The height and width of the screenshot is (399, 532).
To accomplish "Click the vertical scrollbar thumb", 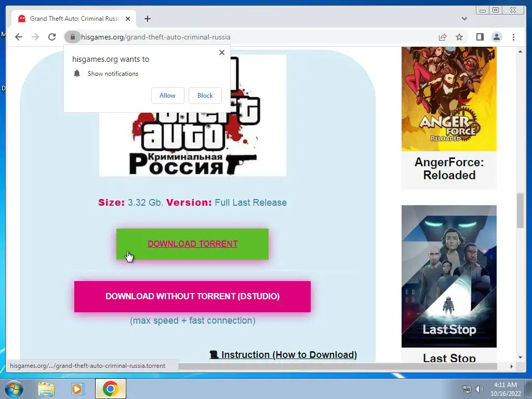I will (x=520, y=211).
